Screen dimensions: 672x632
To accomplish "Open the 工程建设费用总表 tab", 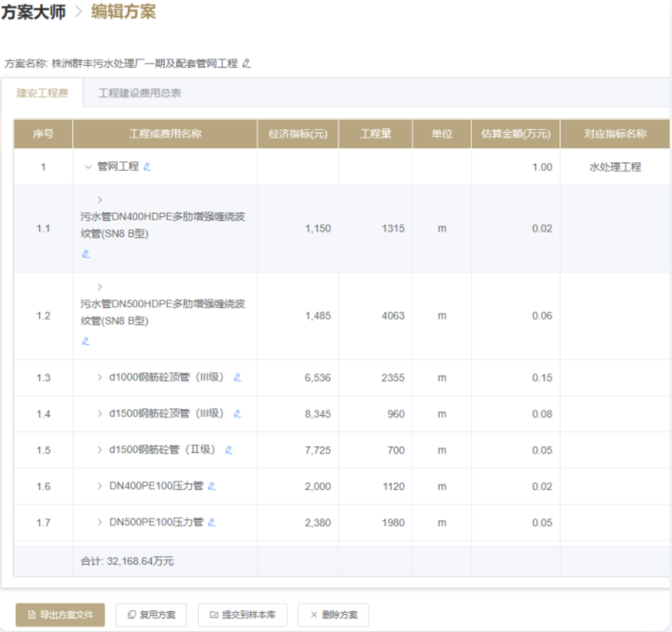I will pyautogui.click(x=140, y=93).
